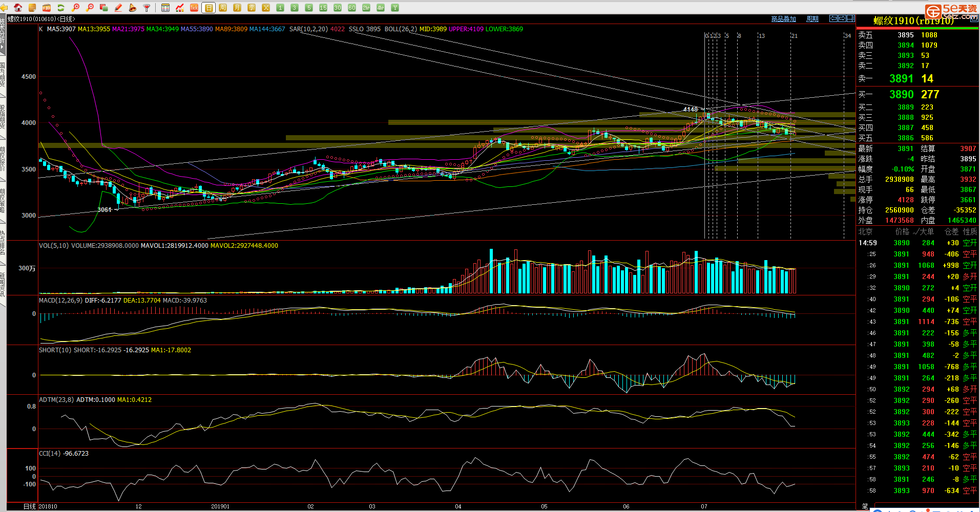Click the 持仓 value 2560900
This screenshot has width=980, height=512.
[x=899, y=210]
